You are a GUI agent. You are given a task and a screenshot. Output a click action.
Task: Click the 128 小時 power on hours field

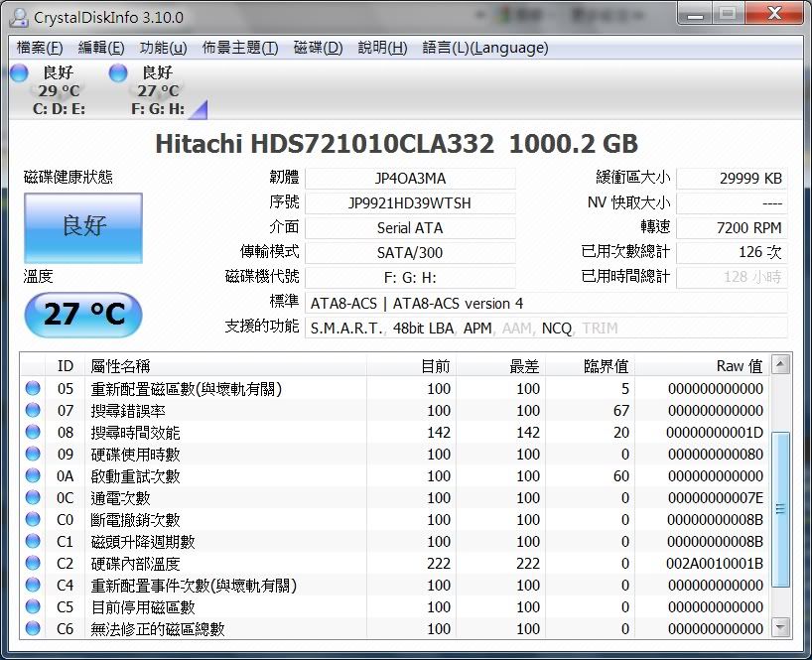[x=732, y=278]
